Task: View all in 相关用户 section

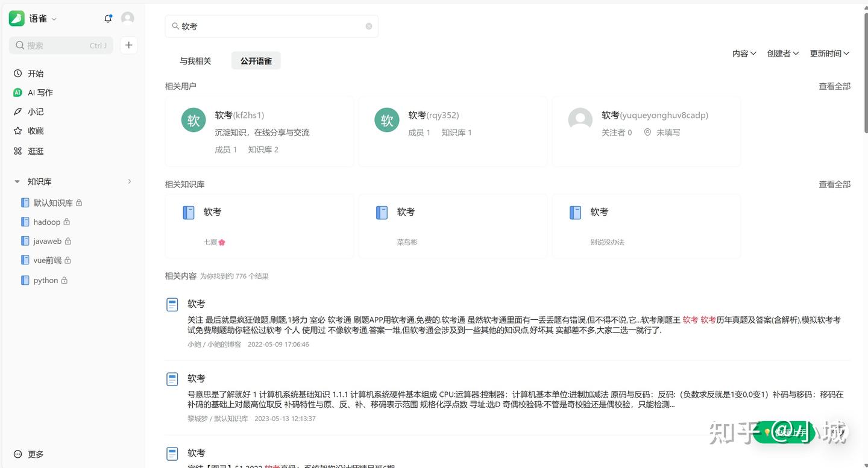Action: coord(834,86)
